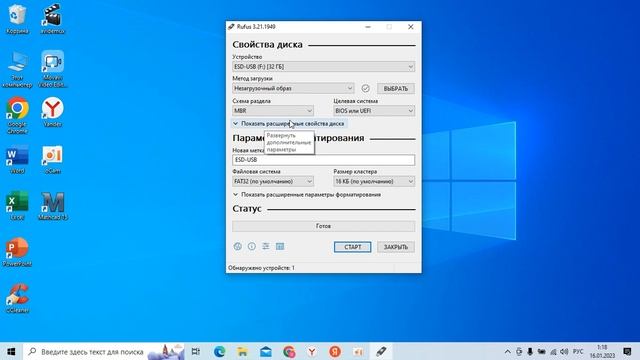The image size is (640, 360).
Task: Open the volume control in system tray
Action: (564, 351)
